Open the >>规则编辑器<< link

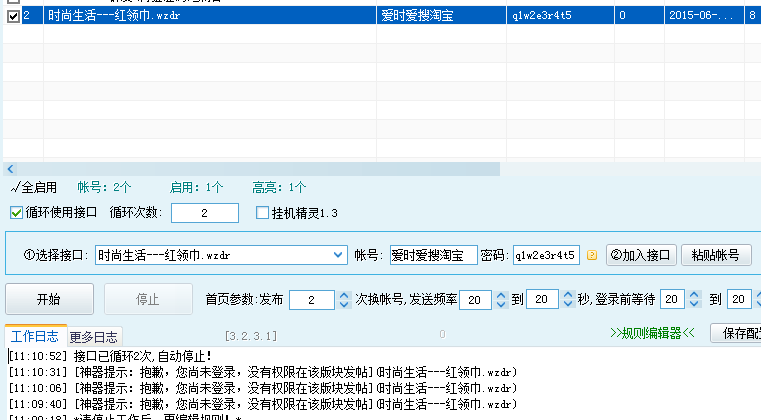(x=651, y=333)
